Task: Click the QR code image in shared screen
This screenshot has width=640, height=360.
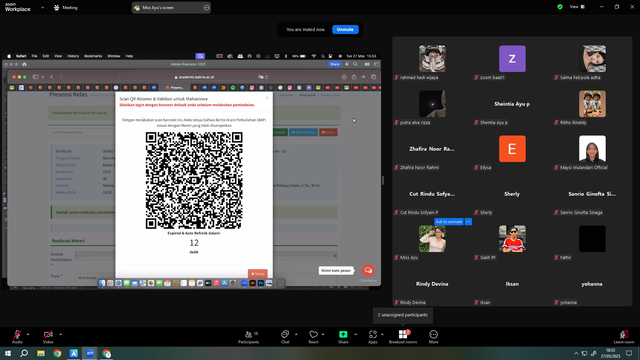Action: pos(194,180)
